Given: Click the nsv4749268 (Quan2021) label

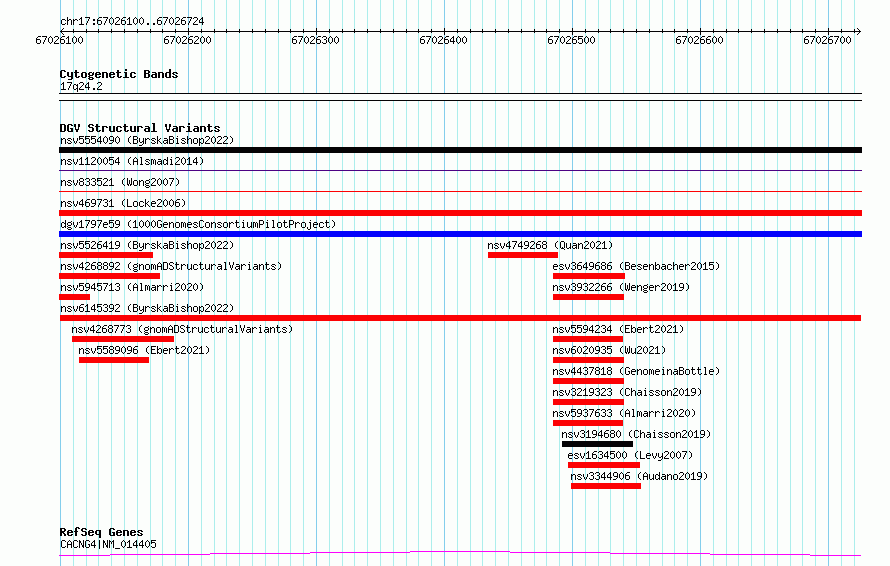Looking at the screenshot, I should (x=550, y=245).
